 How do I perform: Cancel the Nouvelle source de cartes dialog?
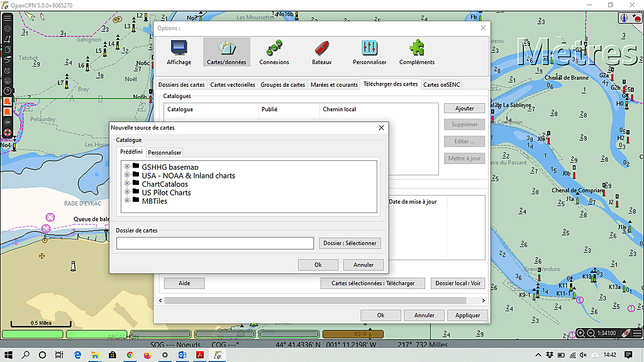pyautogui.click(x=364, y=265)
